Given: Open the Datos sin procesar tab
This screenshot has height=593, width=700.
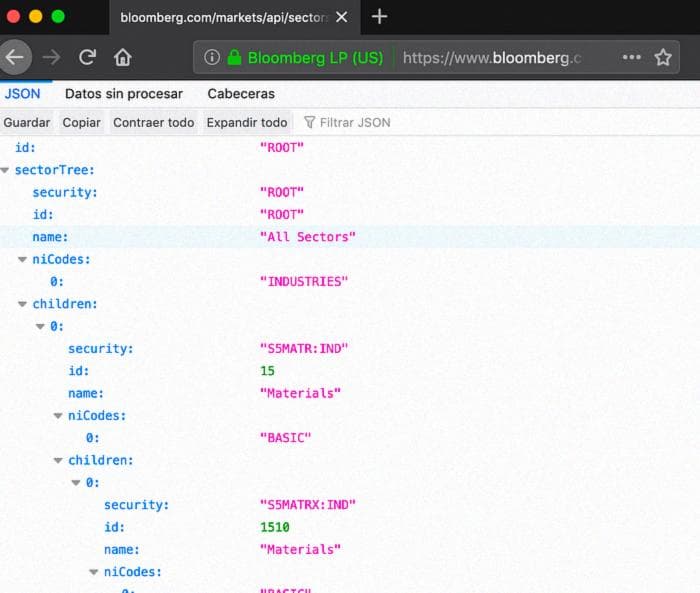Looking at the screenshot, I should click(124, 94).
